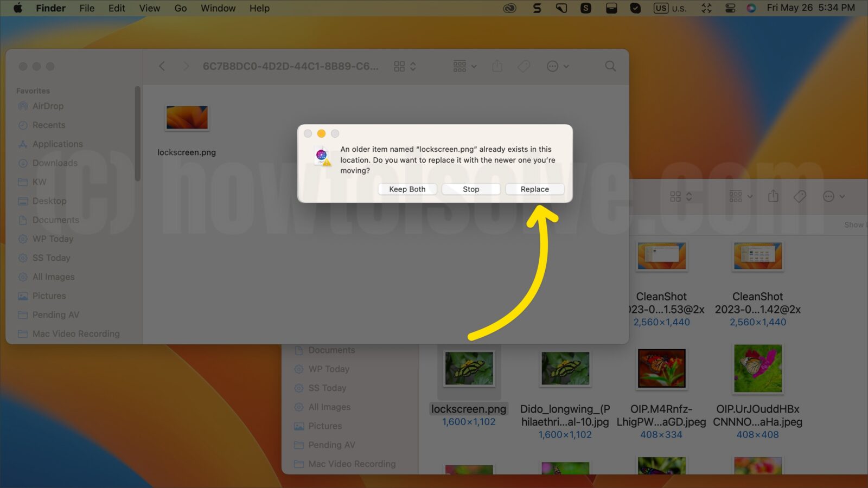Open the Search icon in the Finder toolbar
The height and width of the screenshot is (488, 868).
(x=610, y=66)
